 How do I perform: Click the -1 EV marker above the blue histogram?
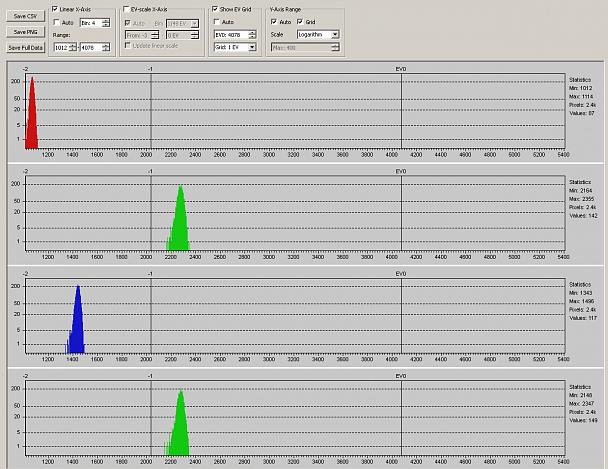click(x=150, y=274)
